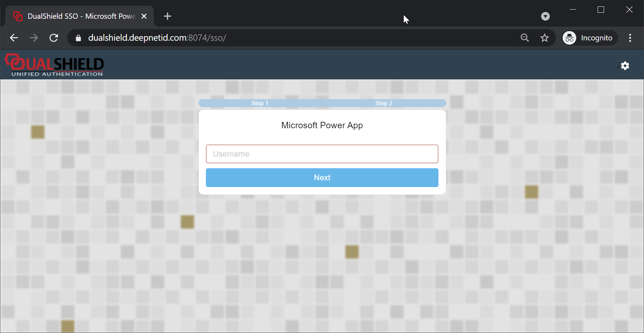Select the Step 2 progress segment
This screenshot has height=333, width=644.
point(384,103)
